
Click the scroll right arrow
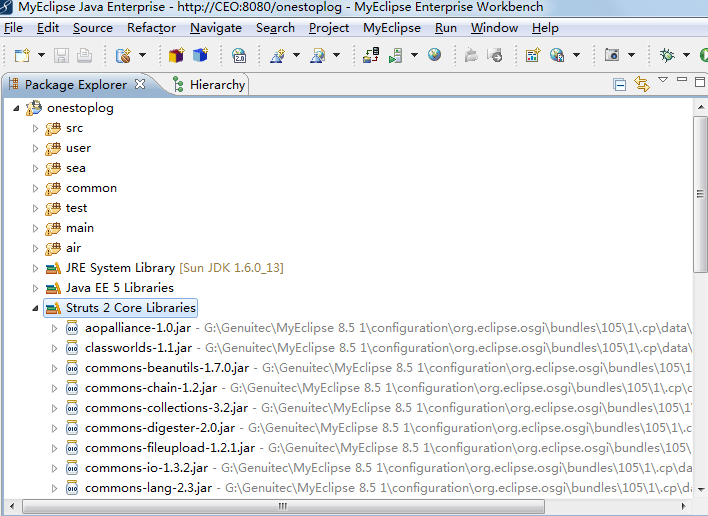pyautogui.click(x=684, y=507)
